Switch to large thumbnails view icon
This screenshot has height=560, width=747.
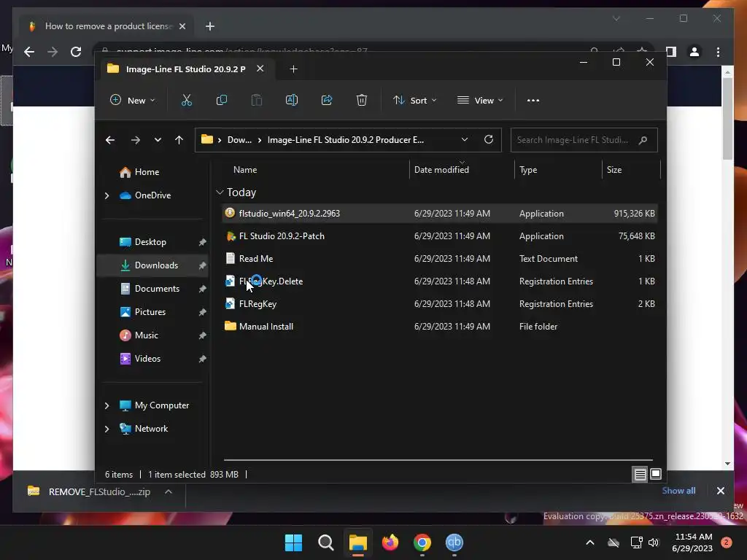tap(656, 474)
